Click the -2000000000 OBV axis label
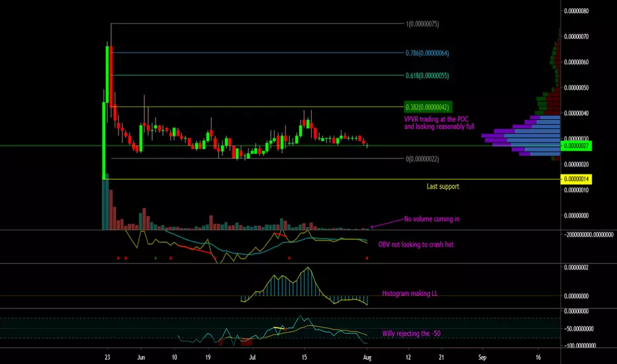 pyautogui.click(x=589, y=234)
